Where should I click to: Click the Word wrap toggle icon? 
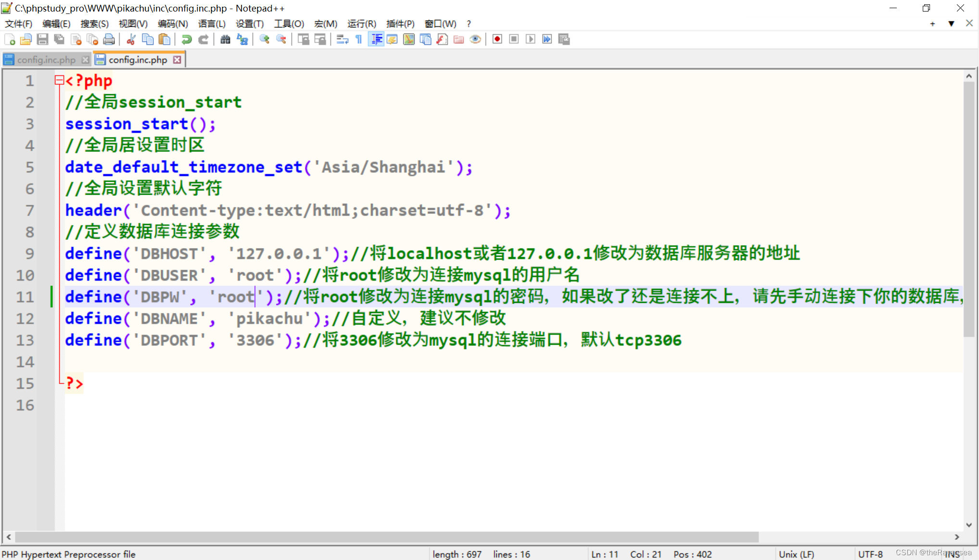[x=340, y=40]
